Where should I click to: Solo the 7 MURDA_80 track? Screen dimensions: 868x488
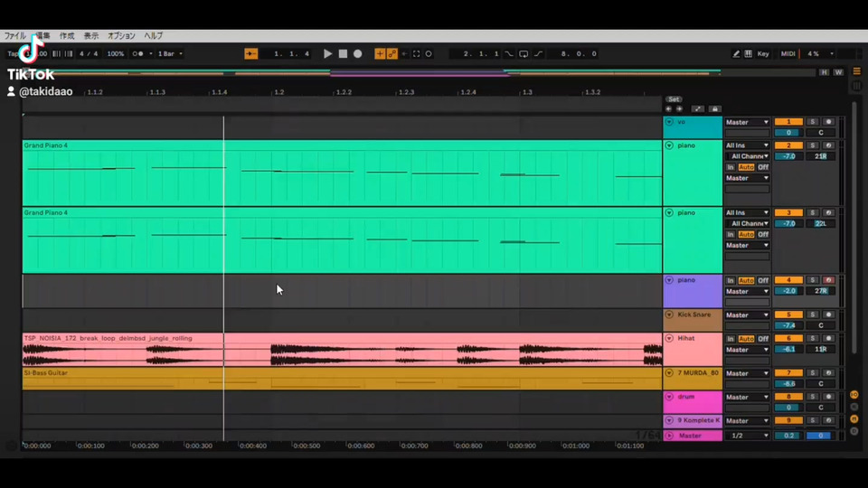tap(812, 373)
